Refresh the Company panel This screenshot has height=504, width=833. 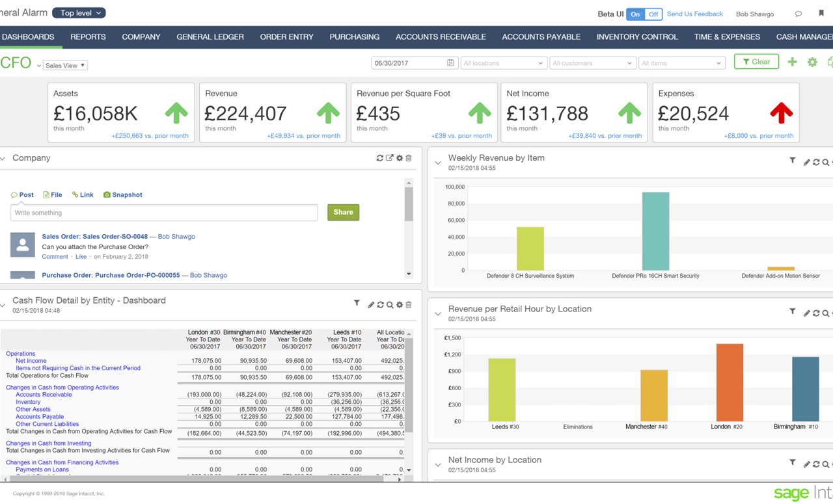pyautogui.click(x=380, y=158)
